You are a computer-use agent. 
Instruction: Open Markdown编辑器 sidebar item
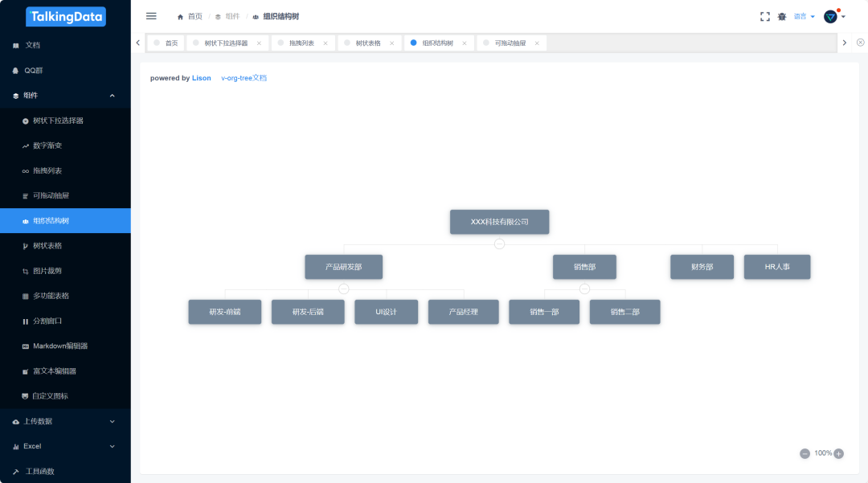pos(65,346)
